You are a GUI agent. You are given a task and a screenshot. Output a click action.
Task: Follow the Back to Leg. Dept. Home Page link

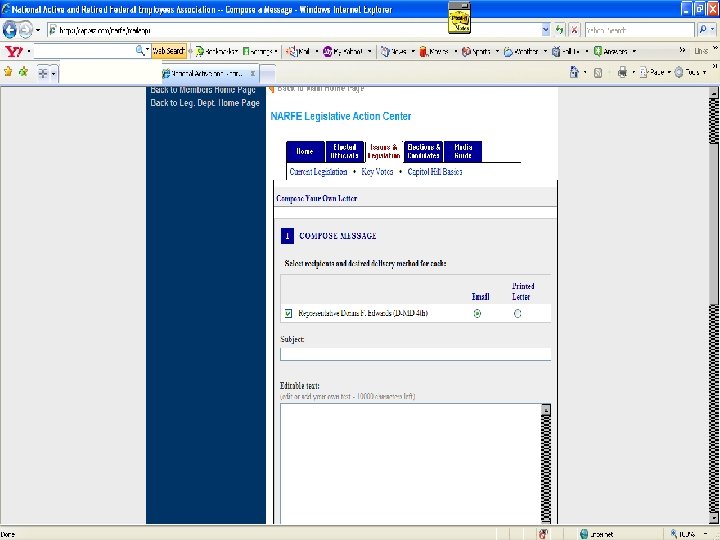[205, 103]
